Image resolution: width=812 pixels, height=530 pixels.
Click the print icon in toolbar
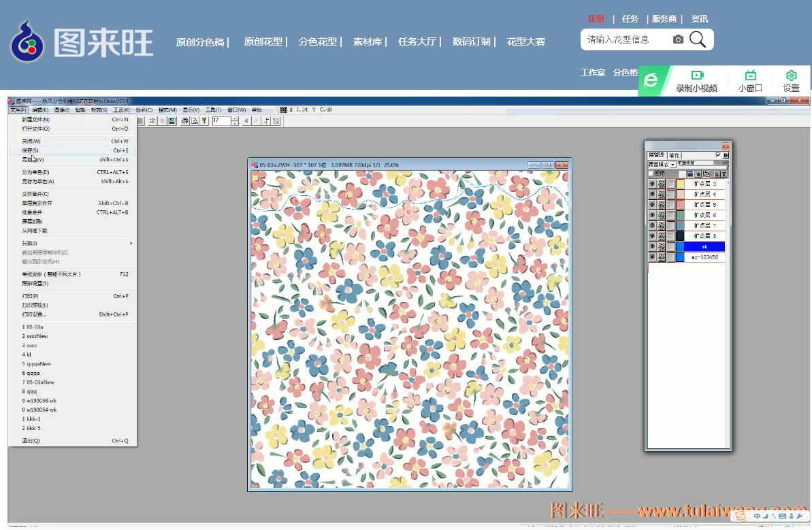(184, 121)
